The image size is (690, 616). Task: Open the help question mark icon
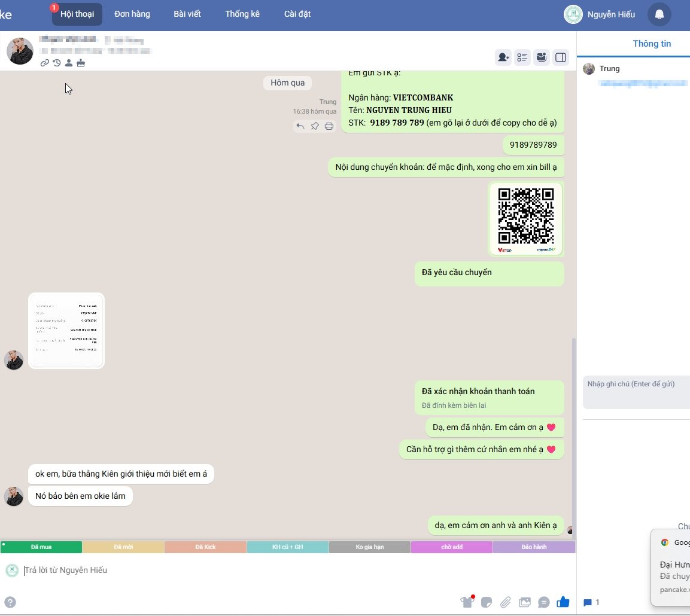pyautogui.click(x=10, y=602)
